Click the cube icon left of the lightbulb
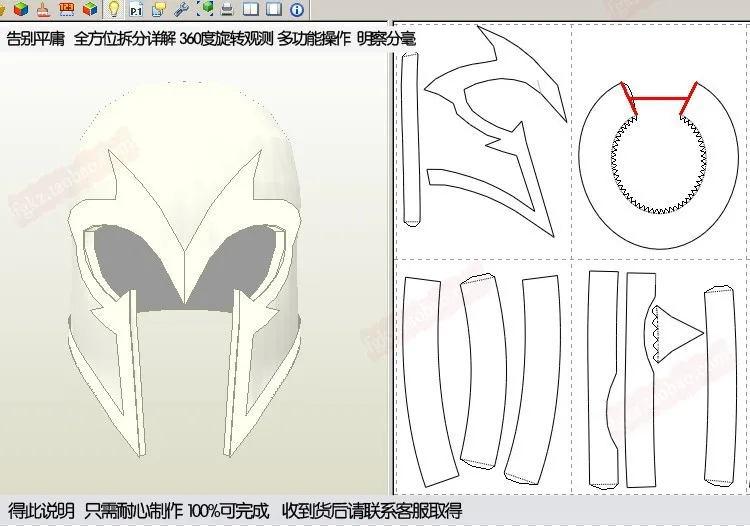This screenshot has width=750, height=526. tap(90, 10)
